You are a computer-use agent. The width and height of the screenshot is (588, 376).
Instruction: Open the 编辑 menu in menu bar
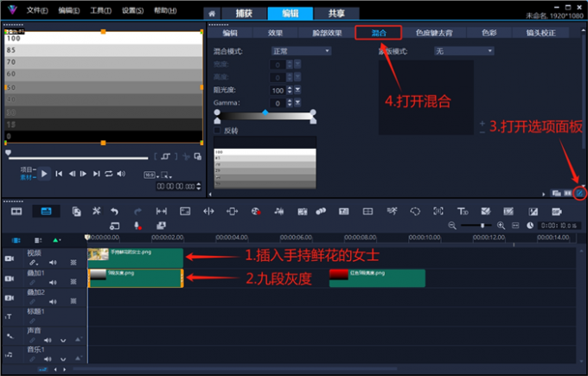click(x=69, y=10)
